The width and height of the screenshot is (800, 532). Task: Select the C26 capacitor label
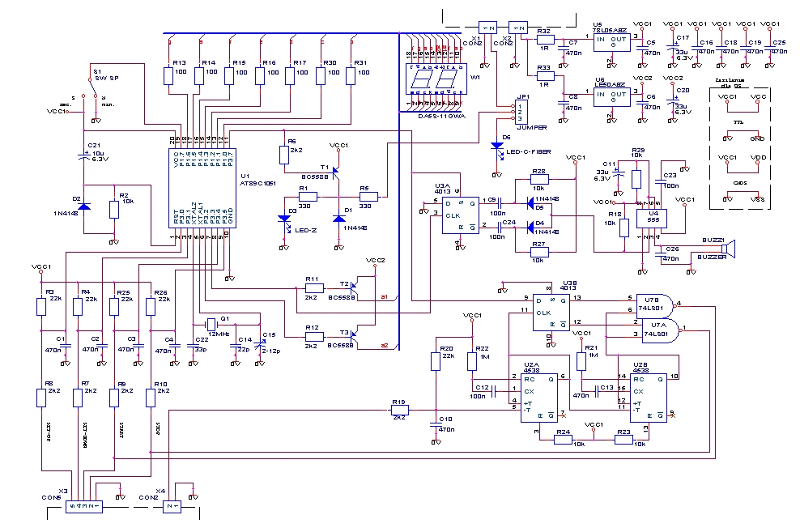point(672,249)
